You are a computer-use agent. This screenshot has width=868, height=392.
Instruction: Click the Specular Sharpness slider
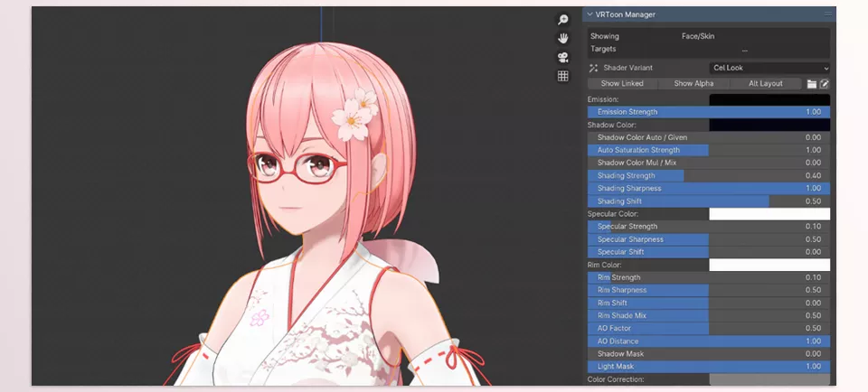[x=709, y=239]
